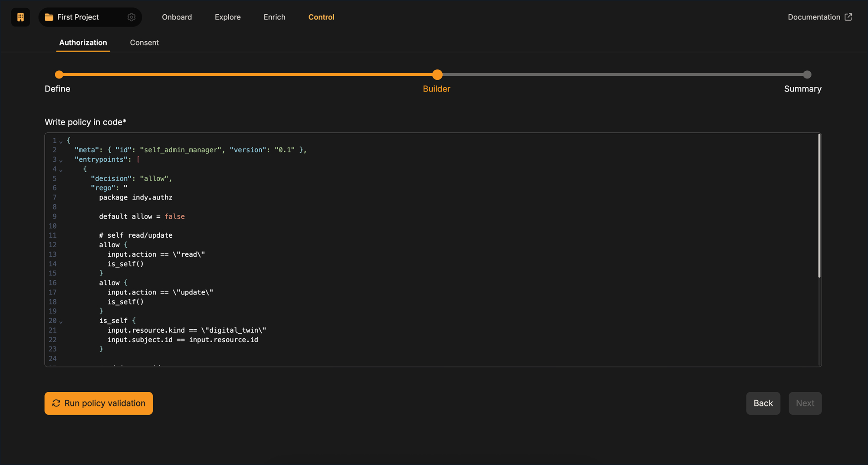This screenshot has height=465, width=868.
Task: Click the Next button
Action: point(805,403)
